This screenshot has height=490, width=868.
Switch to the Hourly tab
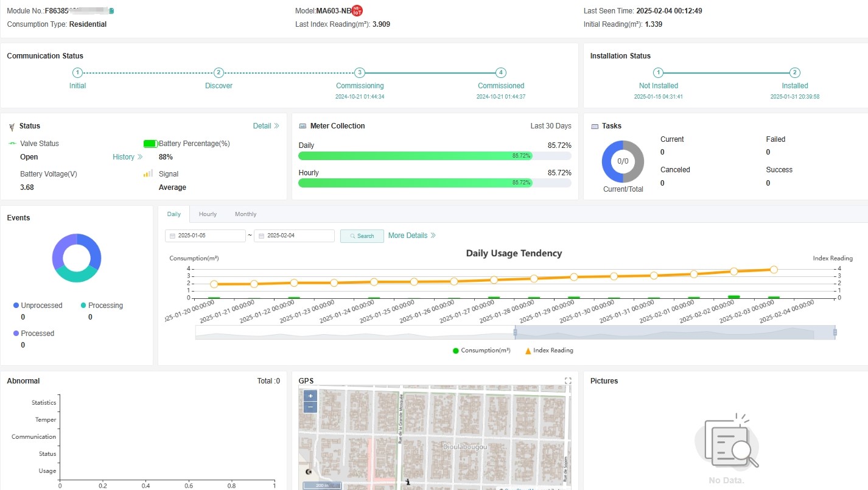(x=208, y=214)
